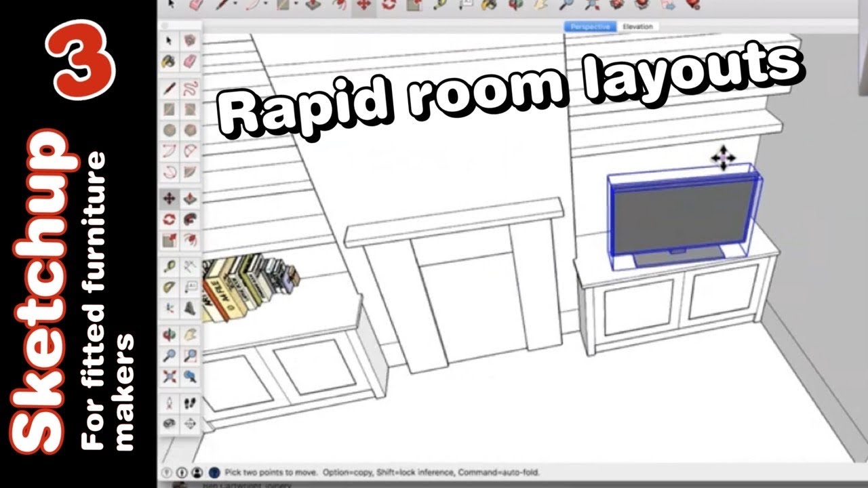Select the Pan hand tool in left toolbar

tap(191, 334)
